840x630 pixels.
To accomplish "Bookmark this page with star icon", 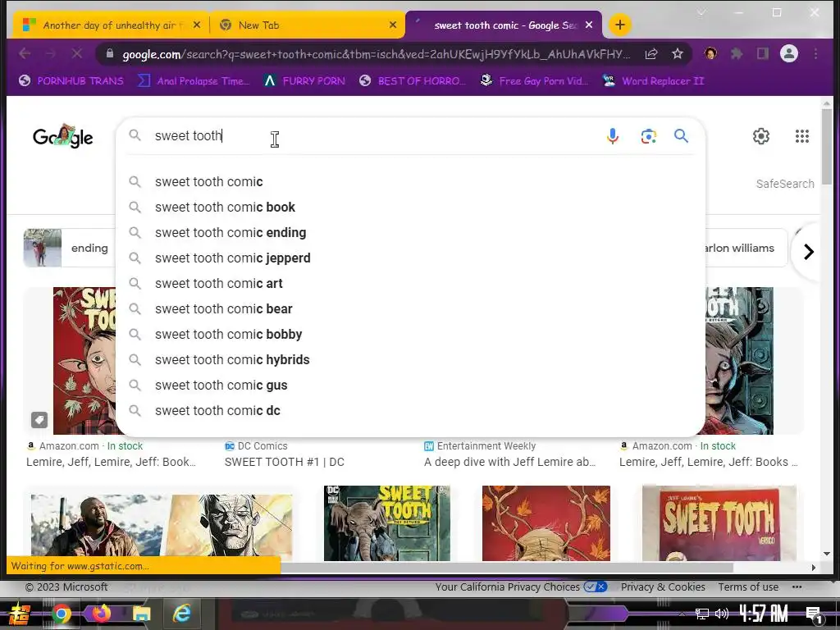I will (x=677, y=53).
